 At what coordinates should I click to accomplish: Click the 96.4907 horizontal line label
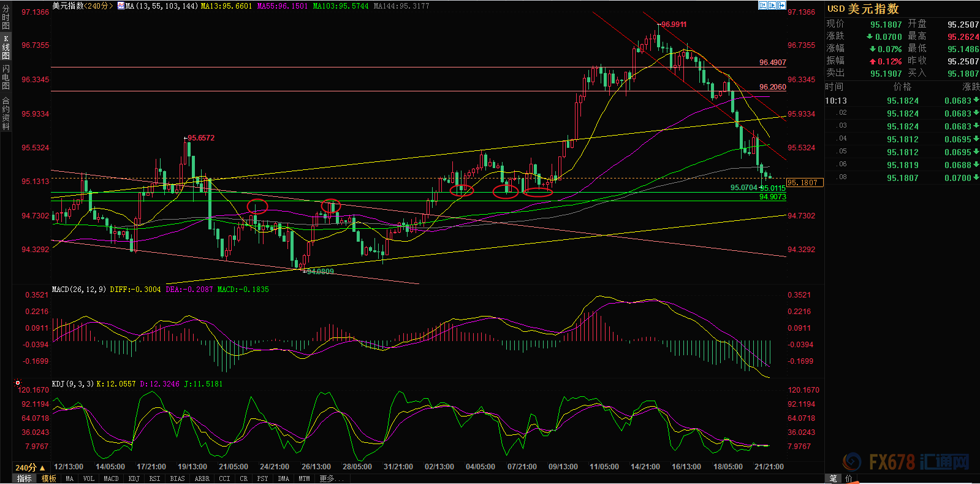772,62
